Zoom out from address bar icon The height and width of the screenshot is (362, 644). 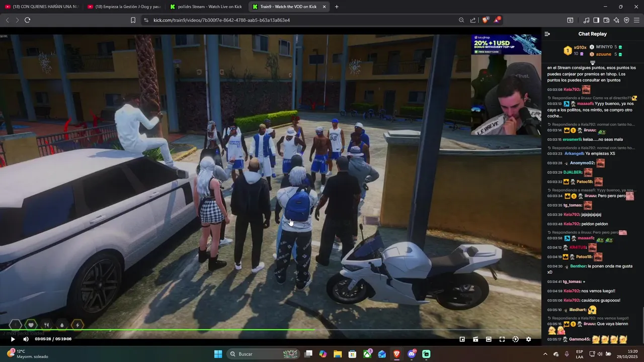click(x=461, y=20)
